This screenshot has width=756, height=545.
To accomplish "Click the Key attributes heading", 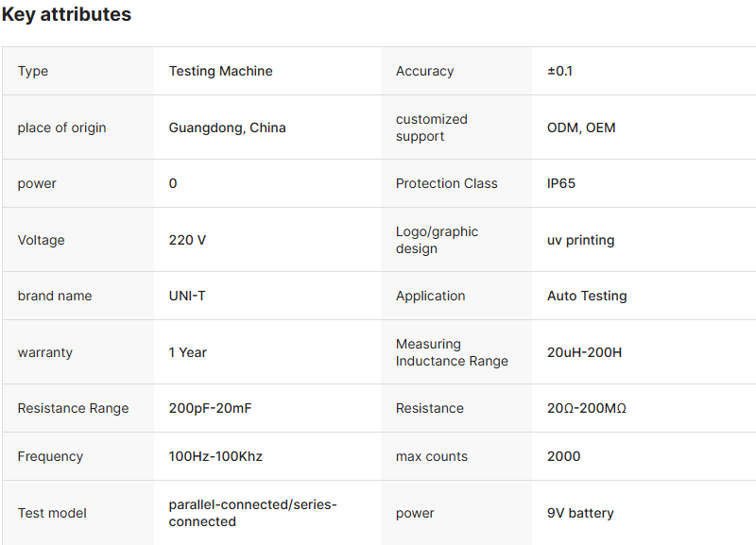I will 66,15.
